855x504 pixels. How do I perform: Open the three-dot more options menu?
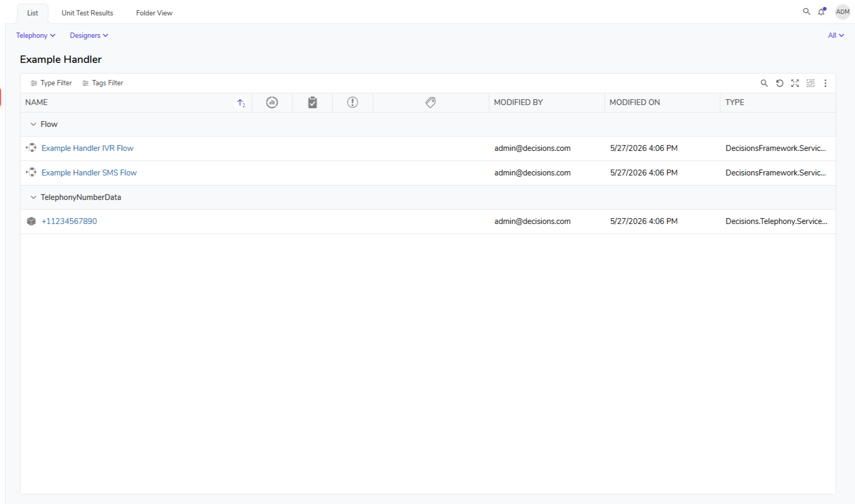pos(825,83)
